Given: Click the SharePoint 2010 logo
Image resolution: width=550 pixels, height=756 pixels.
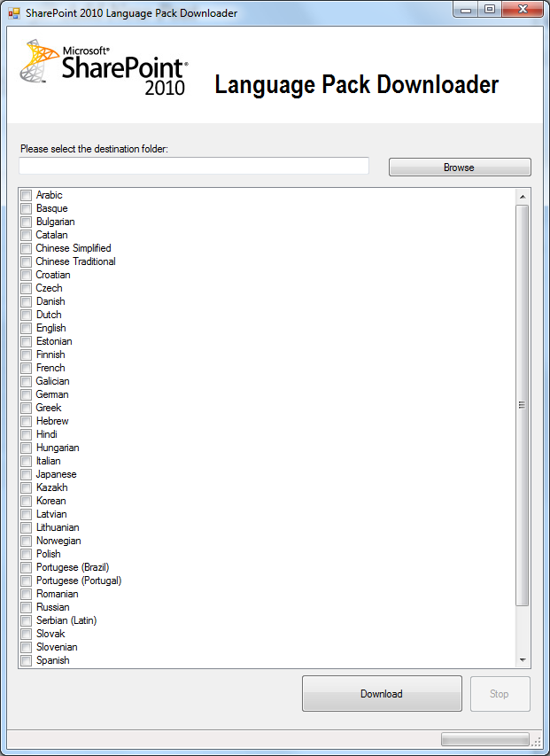Looking at the screenshot, I should pos(104,67).
